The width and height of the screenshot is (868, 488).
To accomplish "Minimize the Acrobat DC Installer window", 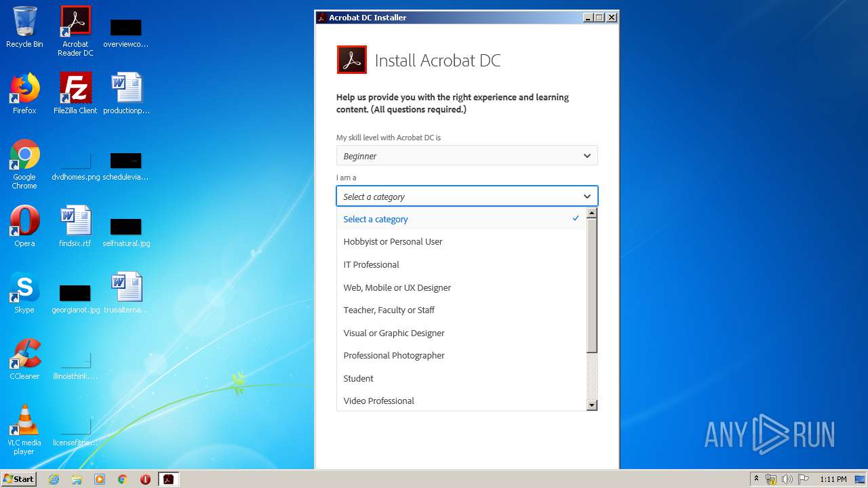I will click(587, 18).
